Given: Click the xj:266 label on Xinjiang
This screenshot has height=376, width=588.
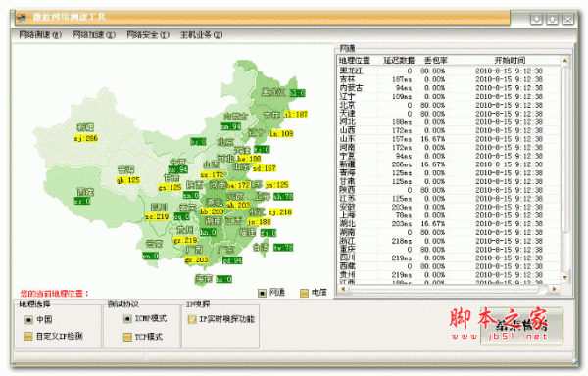Looking at the screenshot, I should tap(86, 139).
